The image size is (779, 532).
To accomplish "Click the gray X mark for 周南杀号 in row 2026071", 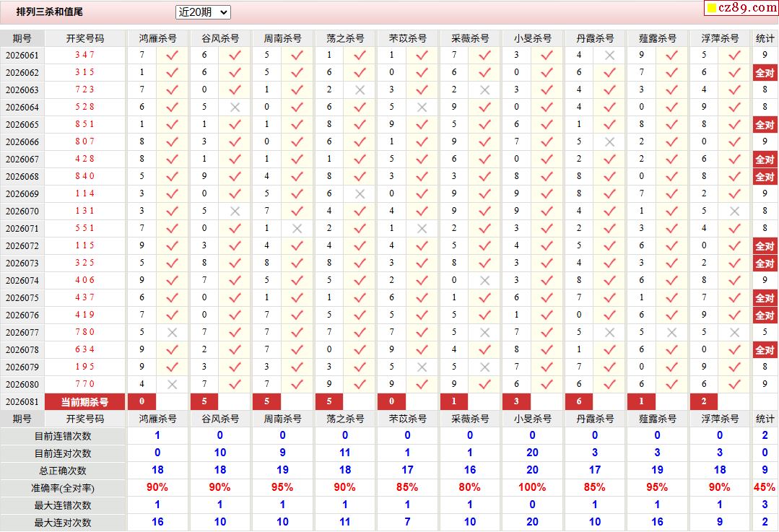I will 297,229.
